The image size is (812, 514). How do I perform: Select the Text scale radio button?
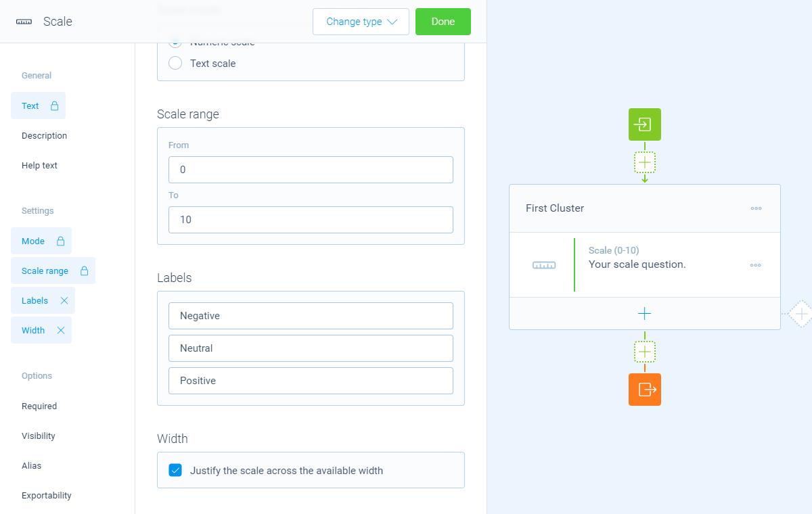(x=175, y=63)
